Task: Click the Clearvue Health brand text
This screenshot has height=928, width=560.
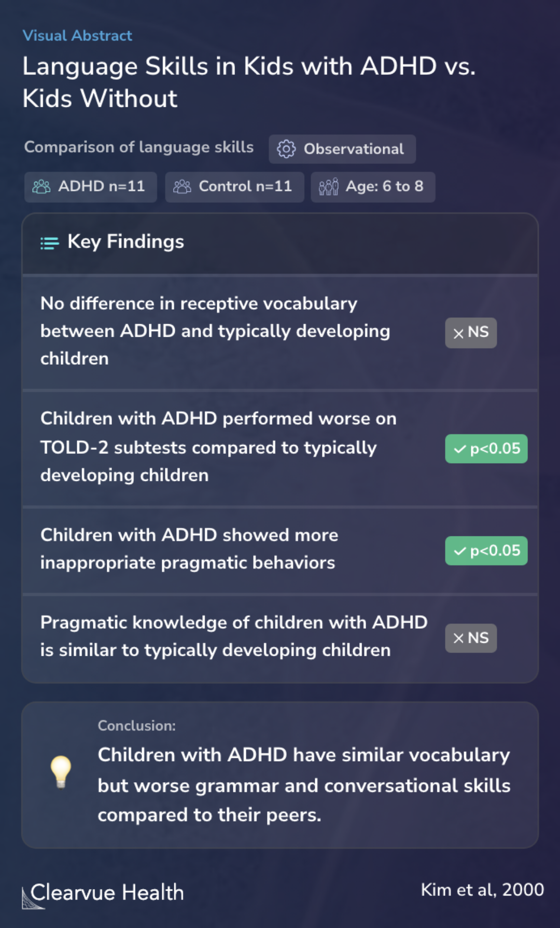Action: (x=107, y=893)
